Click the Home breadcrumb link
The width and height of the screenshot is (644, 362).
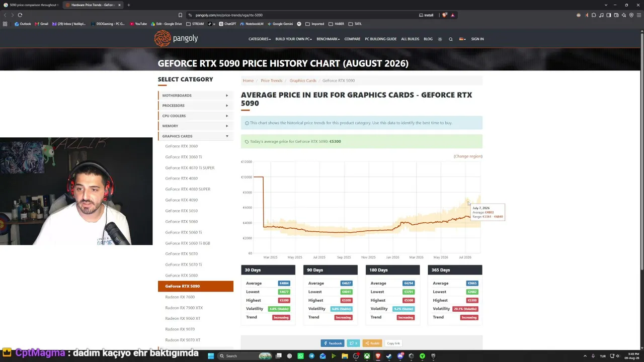click(248, 80)
